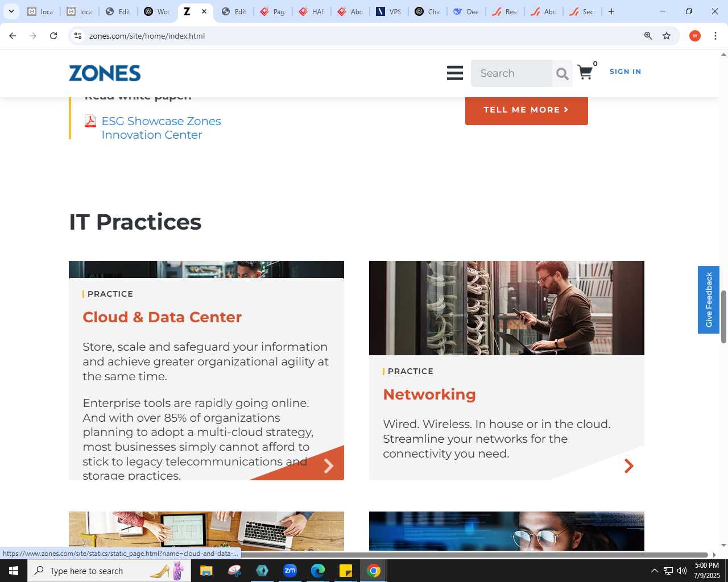The image size is (728, 582).
Task: Click the Give Feedback side button
Action: (x=709, y=300)
